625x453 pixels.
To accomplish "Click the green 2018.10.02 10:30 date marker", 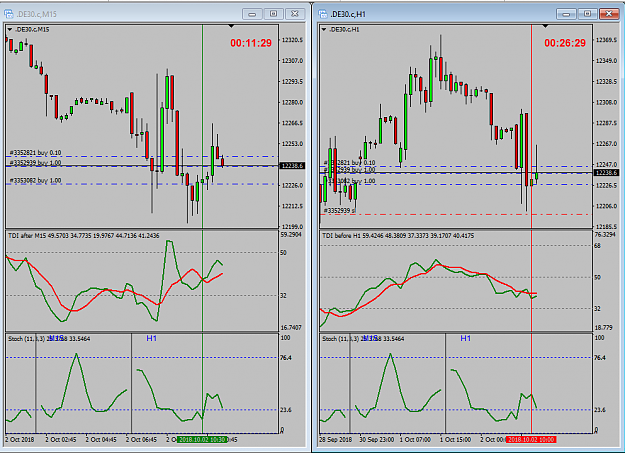I will [202, 439].
